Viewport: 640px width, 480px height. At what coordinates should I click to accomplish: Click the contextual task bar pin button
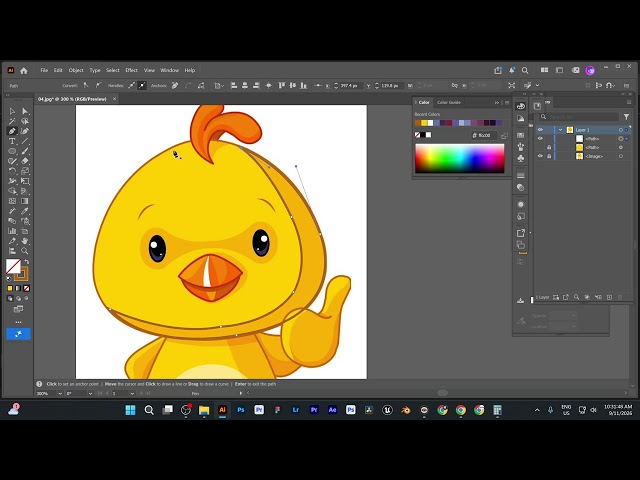(18, 334)
